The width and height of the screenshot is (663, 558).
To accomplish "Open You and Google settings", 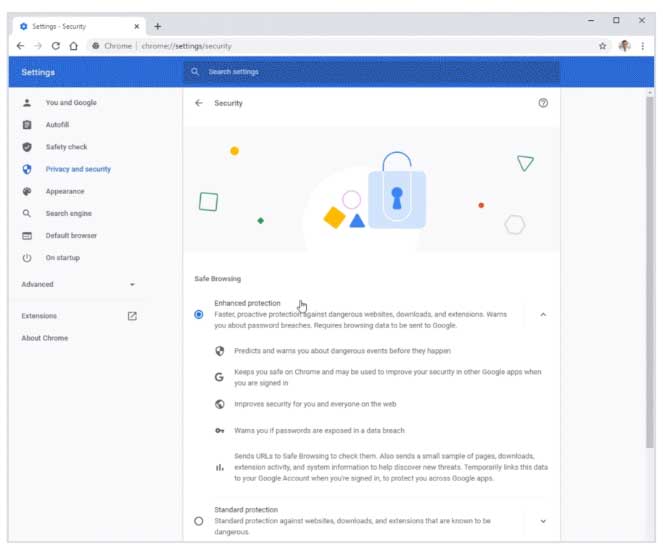I will point(71,103).
